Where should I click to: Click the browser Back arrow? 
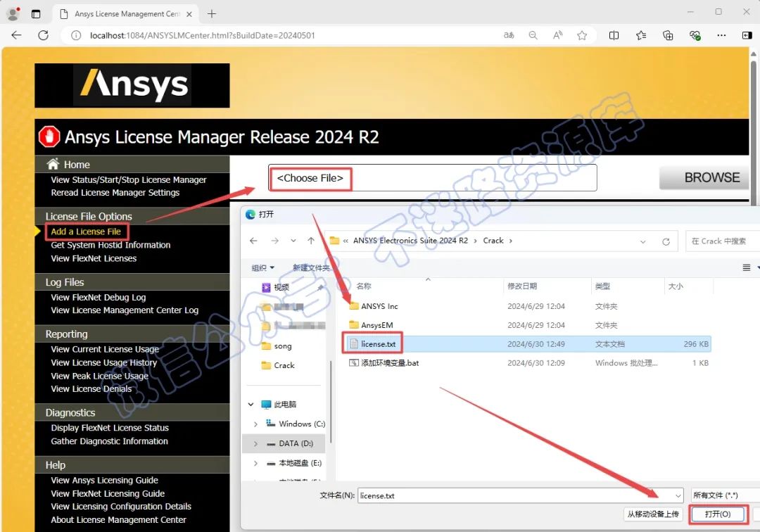[16, 35]
